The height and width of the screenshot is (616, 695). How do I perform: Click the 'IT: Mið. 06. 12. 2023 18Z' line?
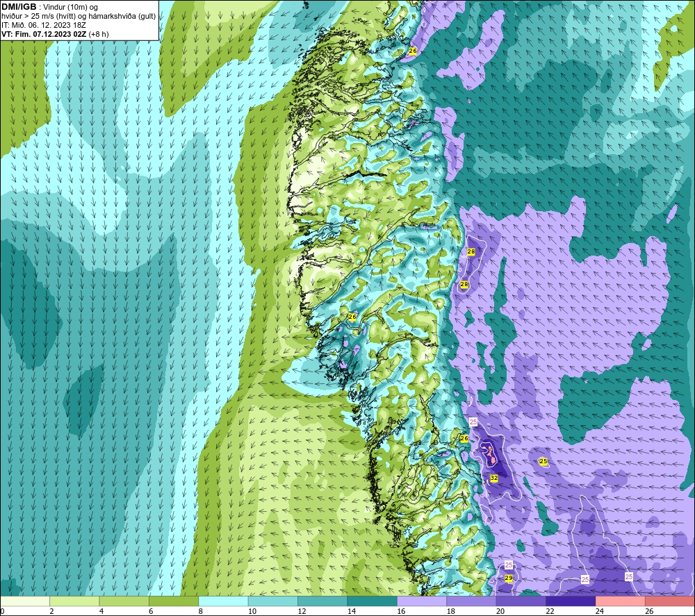point(43,25)
